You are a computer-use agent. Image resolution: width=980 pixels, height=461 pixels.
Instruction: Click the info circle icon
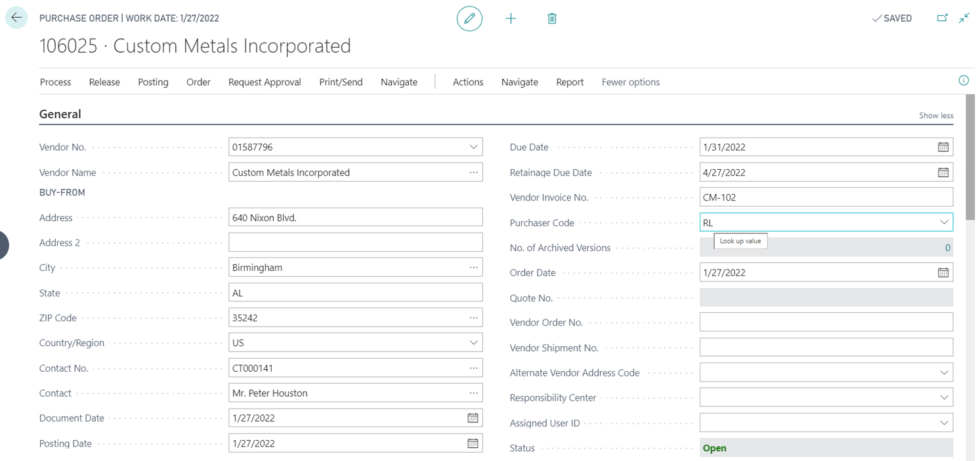tap(964, 81)
